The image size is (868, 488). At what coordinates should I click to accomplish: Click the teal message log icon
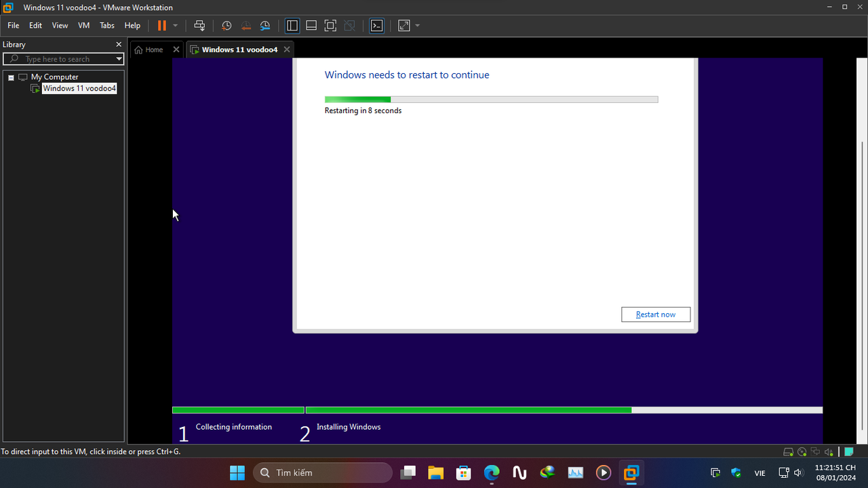click(x=848, y=451)
